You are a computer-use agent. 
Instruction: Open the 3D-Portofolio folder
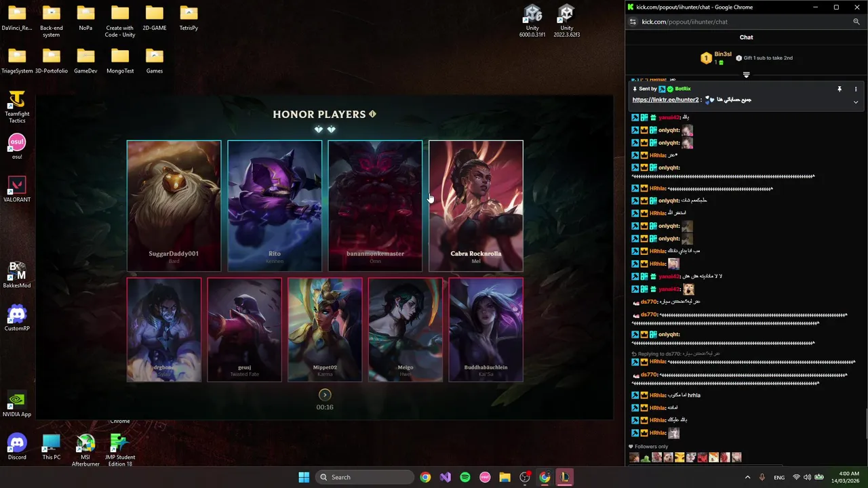pos(52,61)
